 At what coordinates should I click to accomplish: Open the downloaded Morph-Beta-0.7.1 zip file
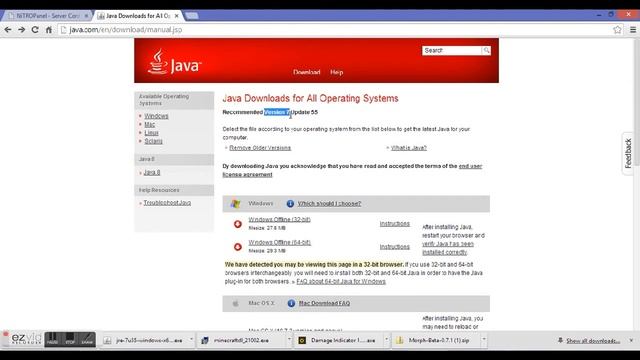pyautogui.click(x=435, y=340)
